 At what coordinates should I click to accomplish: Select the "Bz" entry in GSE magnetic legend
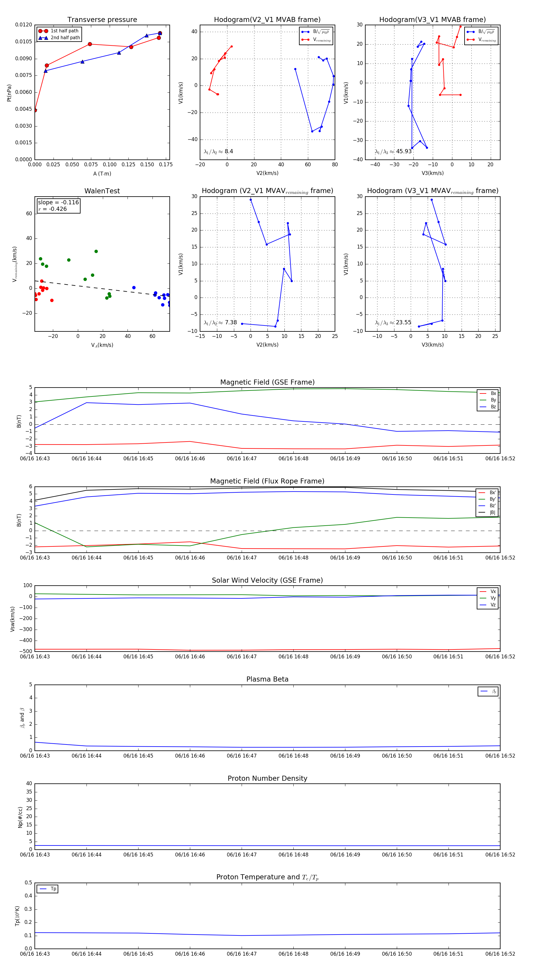click(488, 407)
